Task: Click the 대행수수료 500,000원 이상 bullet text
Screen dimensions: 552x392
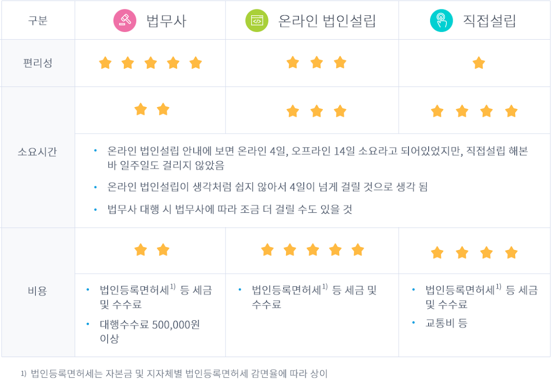Action: [x=149, y=331]
